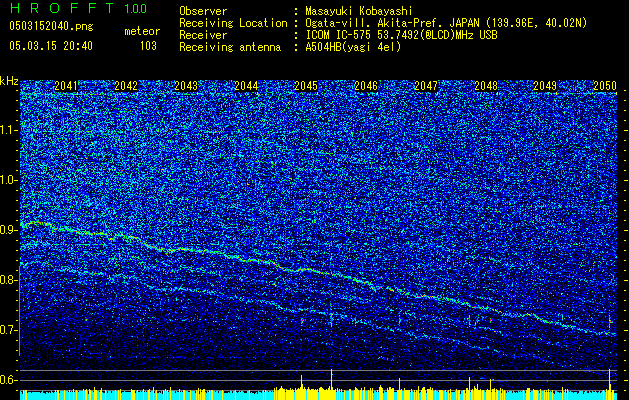Select the file name 0503152040.png

51,26
